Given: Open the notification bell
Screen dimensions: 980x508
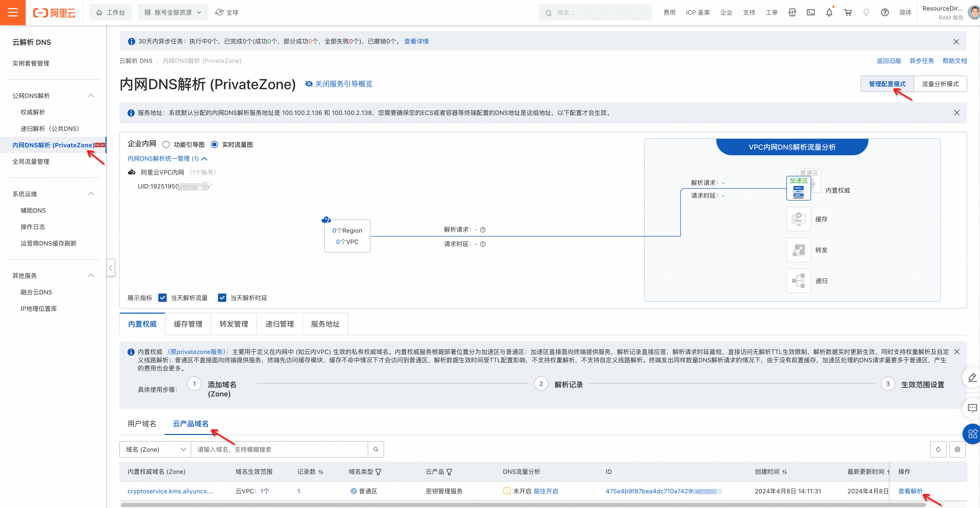Looking at the screenshot, I should (829, 13).
